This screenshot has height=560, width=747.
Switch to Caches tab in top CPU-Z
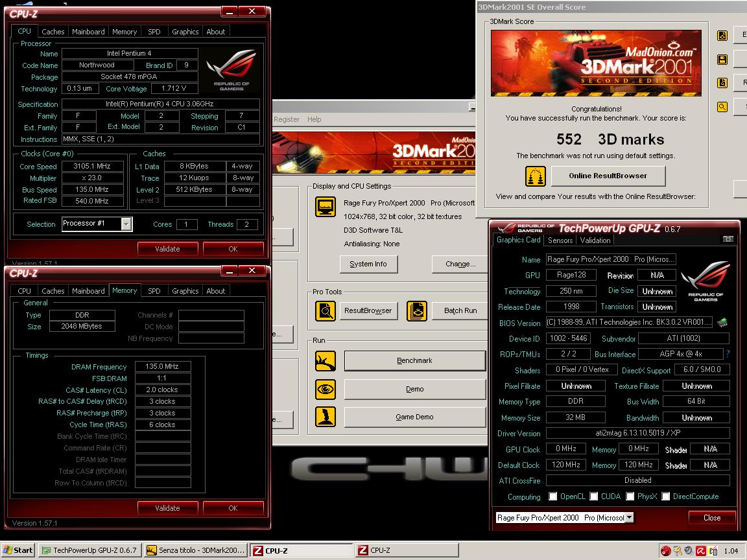pyautogui.click(x=53, y=31)
